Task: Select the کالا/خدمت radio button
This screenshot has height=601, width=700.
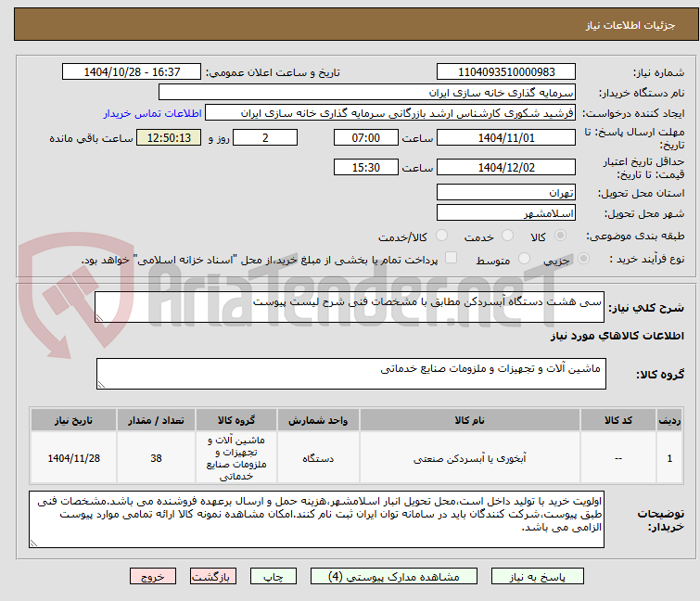Action: (x=441, y=236)
